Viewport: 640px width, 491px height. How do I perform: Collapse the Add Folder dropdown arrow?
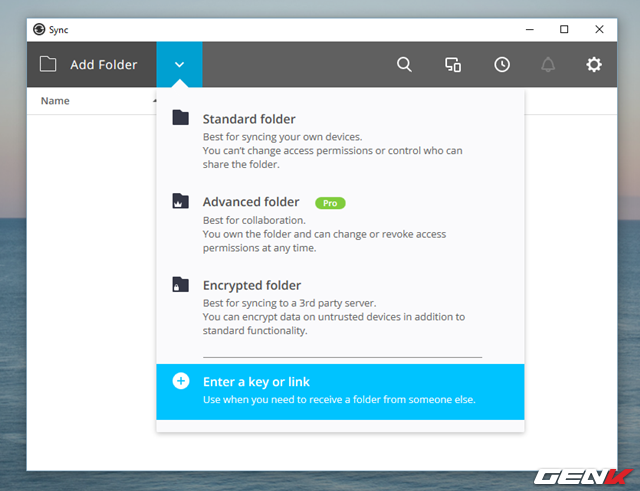179,65
